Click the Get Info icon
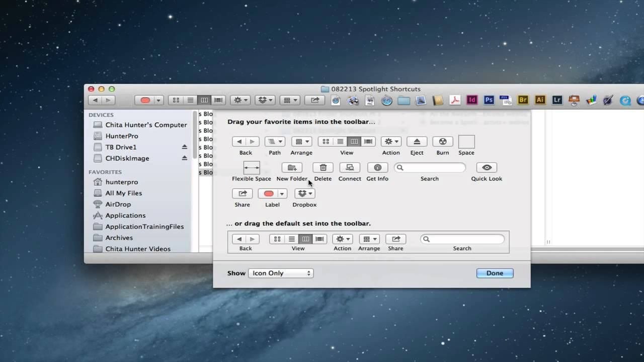Viewport: 644px width, 362px height. click(377, 167)
